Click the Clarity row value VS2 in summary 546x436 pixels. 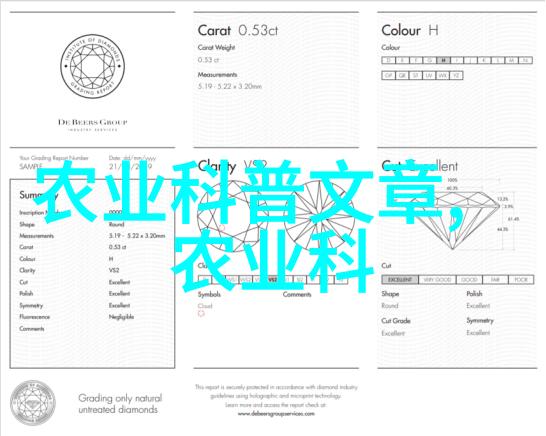[x=114, y=270]
